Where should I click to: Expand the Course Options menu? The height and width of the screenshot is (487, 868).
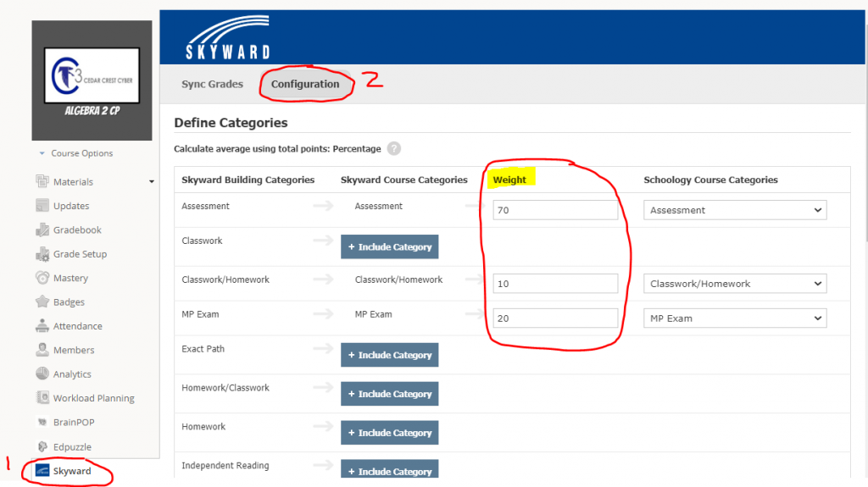pyautogui.click(x=75, y=153)
